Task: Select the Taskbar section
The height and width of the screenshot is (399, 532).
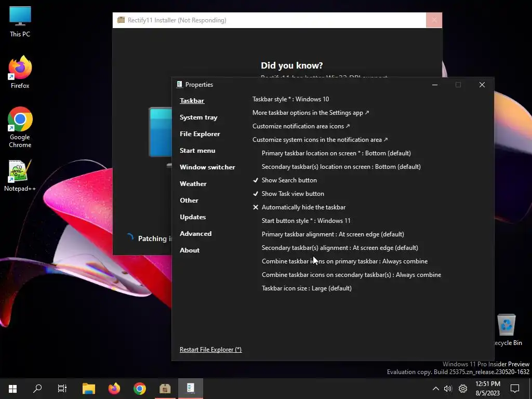Action: point(192,101)
